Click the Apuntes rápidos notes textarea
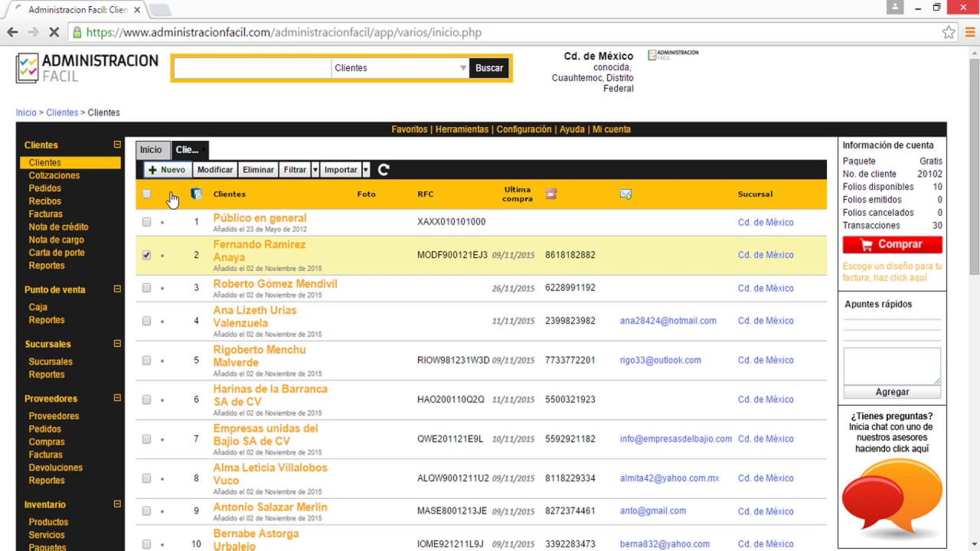Image resolution: width=980 pixels, height=551 pixels. coord(892,367)
